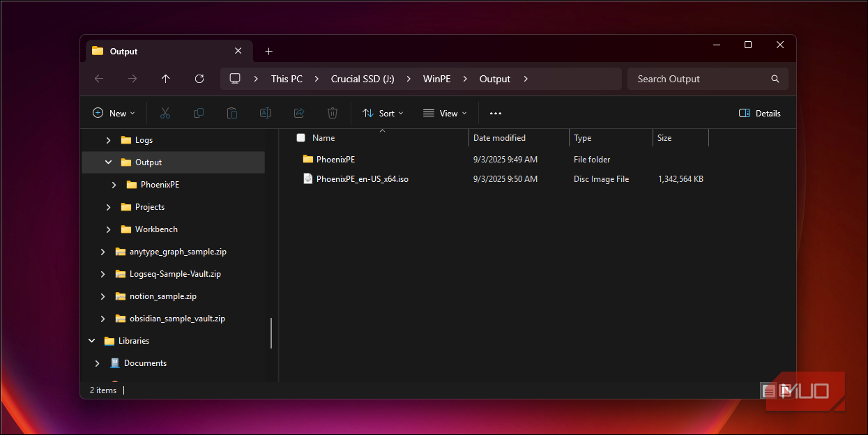Refresh the Output folder view

199,79
